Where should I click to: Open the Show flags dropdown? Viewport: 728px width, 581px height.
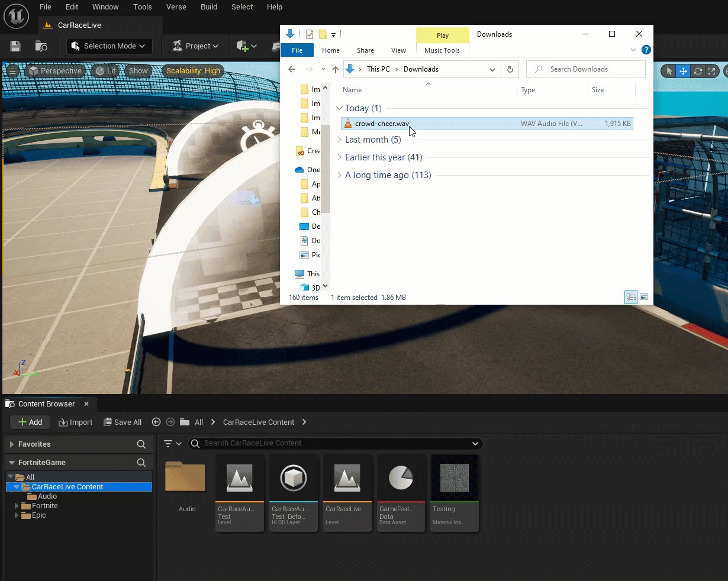click(138, 71)
